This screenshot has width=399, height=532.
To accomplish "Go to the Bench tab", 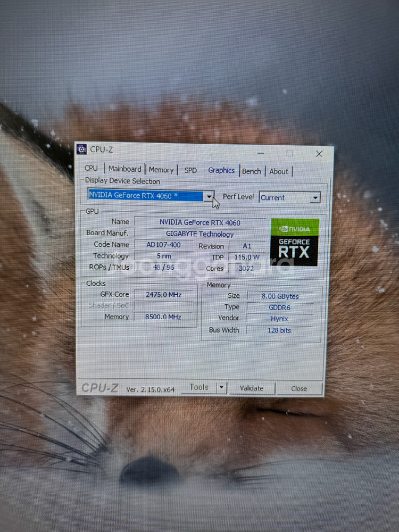I will (x=252, y=171).
